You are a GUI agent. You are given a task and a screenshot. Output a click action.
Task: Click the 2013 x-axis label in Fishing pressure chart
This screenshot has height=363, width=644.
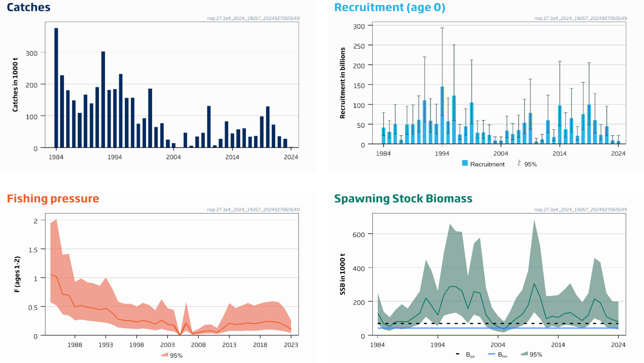229,345
